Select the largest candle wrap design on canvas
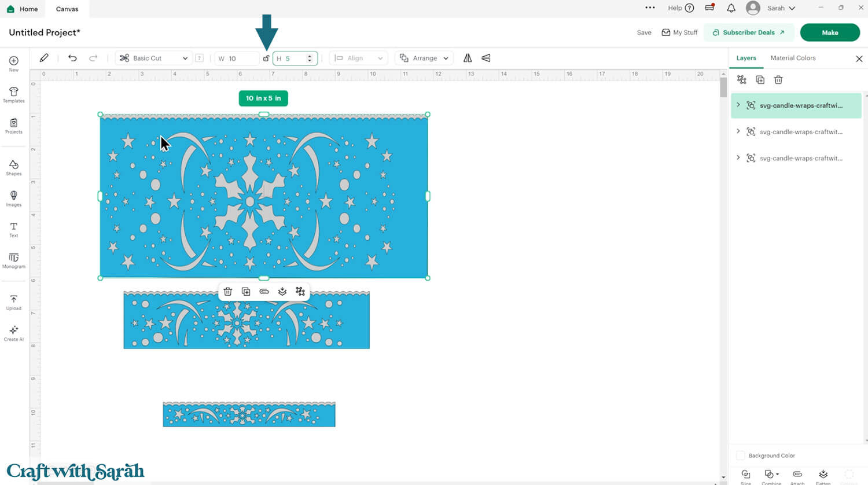 tap(264, 196)
